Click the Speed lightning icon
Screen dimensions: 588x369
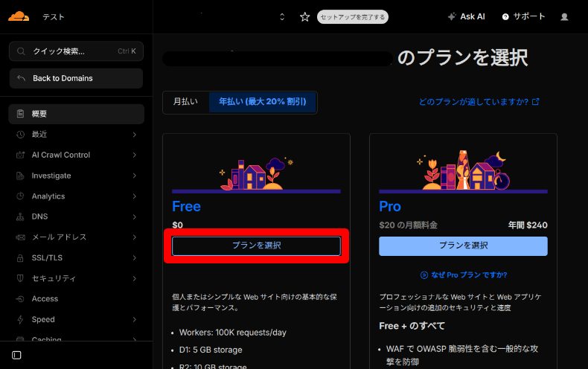point(20,319)
